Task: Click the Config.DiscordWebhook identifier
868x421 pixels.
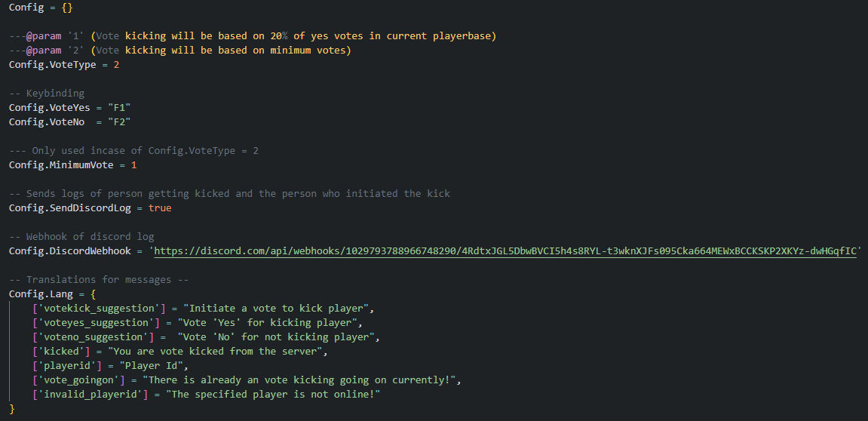Action: pyautogui.click(x=69, y=250)
